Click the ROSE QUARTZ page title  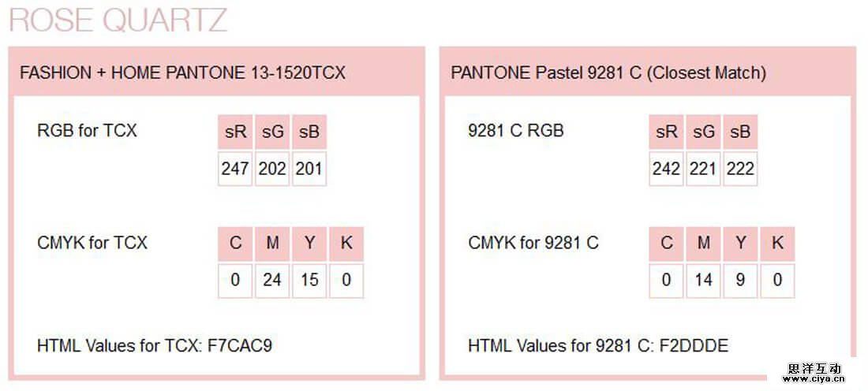(118, 20)
